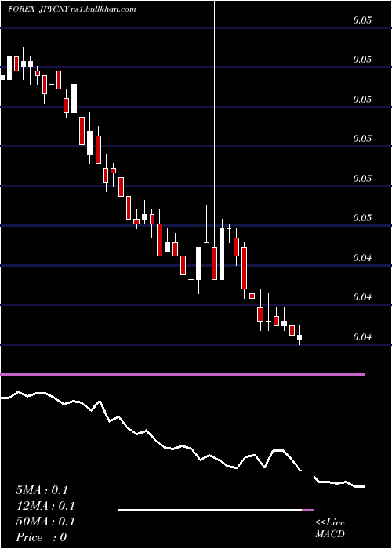
Task: Click the FOREX JPYCNY chart title
Action: point(39,9)
